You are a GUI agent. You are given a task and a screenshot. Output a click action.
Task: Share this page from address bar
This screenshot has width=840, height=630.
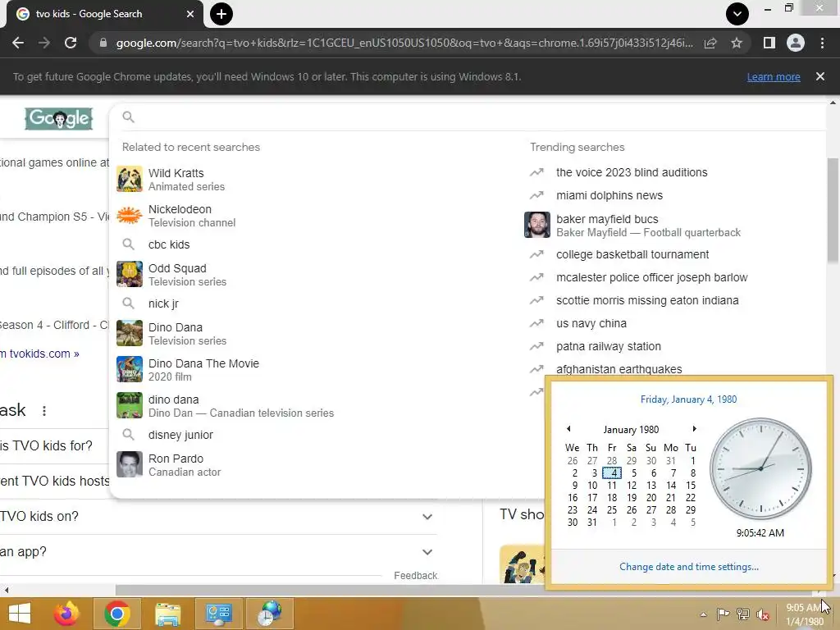pyautogui.click(x=710, y=43)
